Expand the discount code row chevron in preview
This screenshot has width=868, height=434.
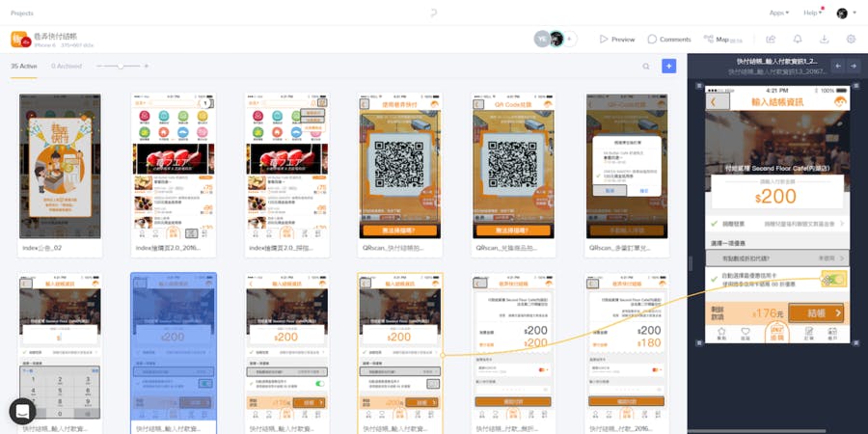pos(842,258)
